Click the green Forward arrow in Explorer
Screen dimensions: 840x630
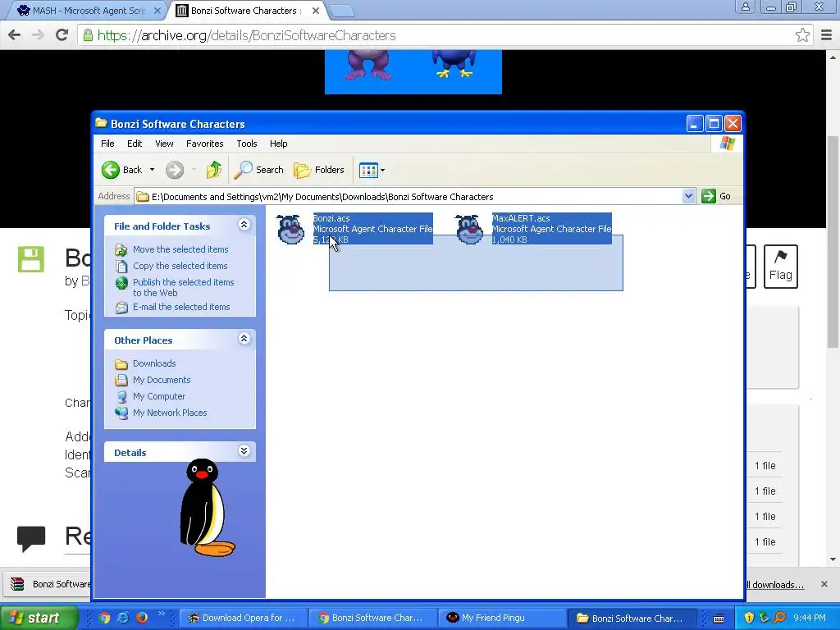pyautogui.click(x=175, y=170)
